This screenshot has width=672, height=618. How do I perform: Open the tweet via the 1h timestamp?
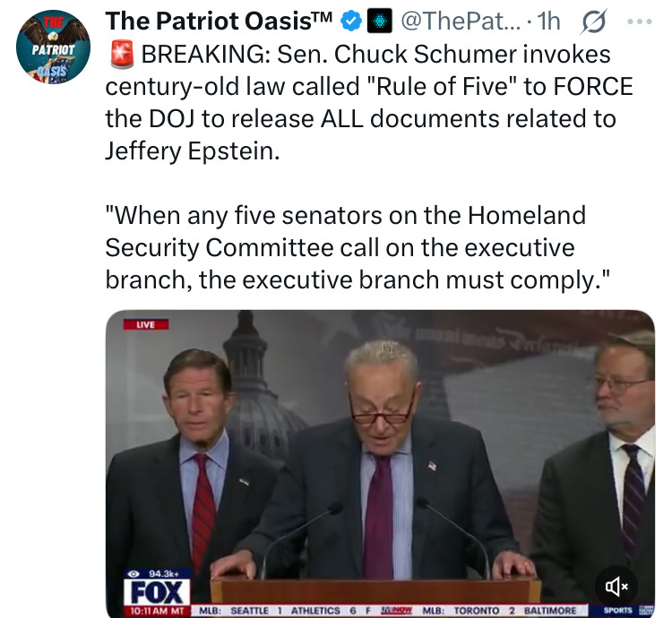(548, 21)
